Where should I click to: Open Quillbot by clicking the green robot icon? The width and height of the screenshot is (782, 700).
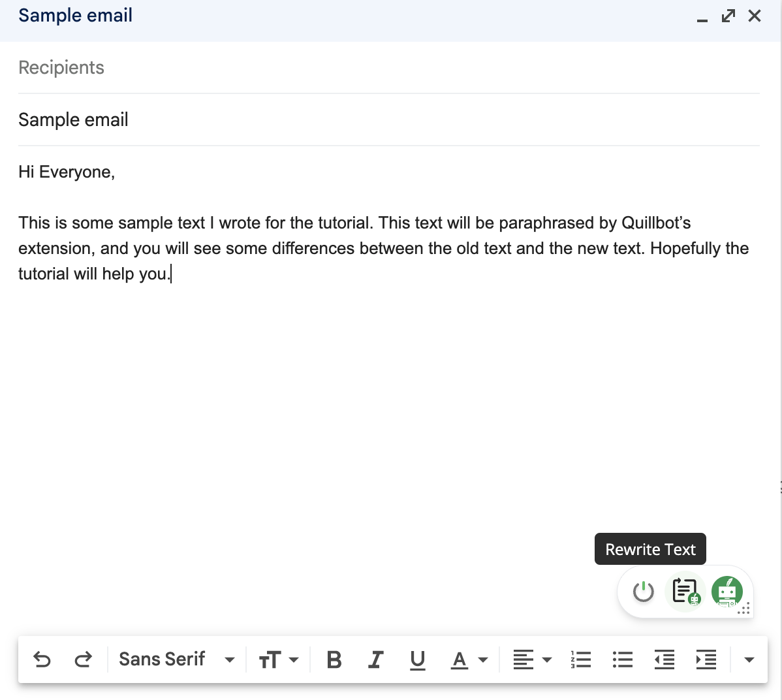pyautogui.click(x=727, y=592)
